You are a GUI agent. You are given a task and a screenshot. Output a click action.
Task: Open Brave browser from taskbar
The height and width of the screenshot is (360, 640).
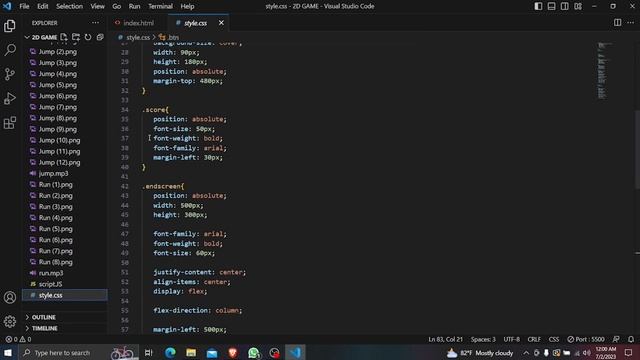(x=233, y=353)
